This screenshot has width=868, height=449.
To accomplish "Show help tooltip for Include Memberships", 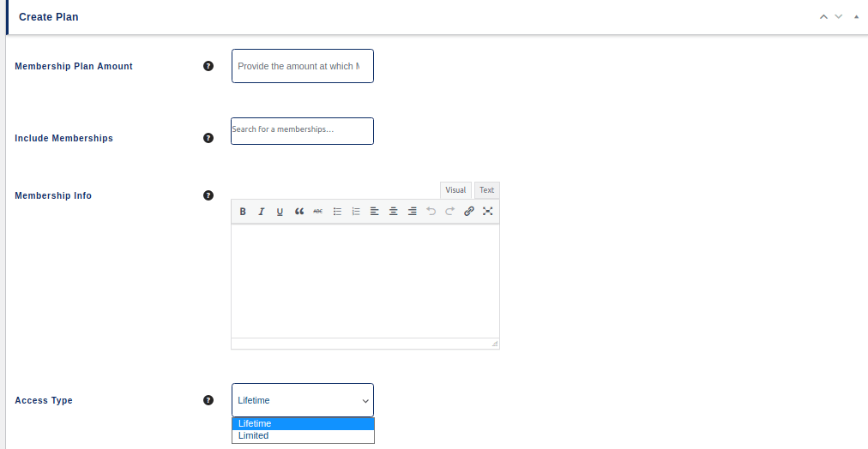I will tap(208, 138).
